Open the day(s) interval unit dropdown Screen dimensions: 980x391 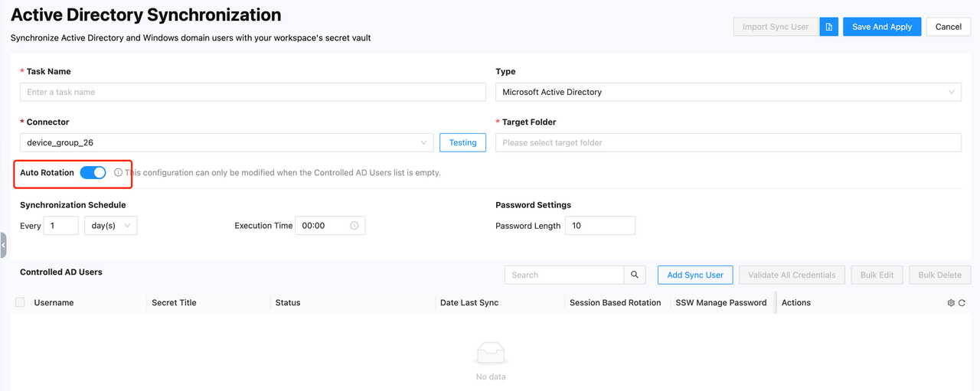tap(110, 226)
